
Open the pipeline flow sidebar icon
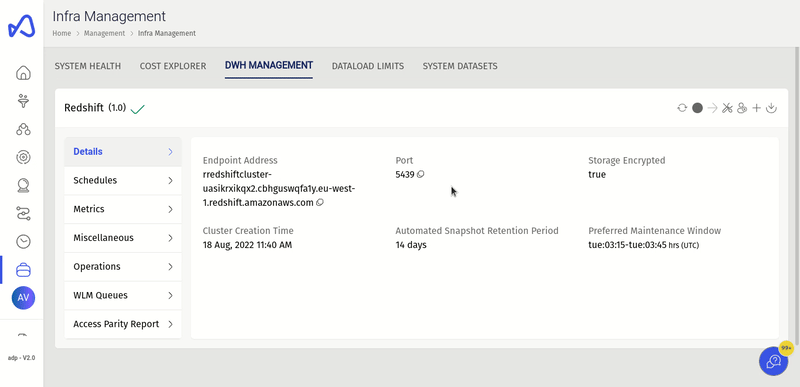pyautogui.click(x=23, y=214)
